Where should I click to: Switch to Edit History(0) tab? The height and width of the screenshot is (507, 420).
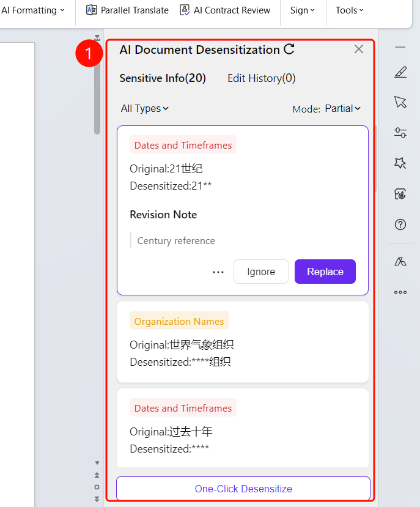pos(262,78)
